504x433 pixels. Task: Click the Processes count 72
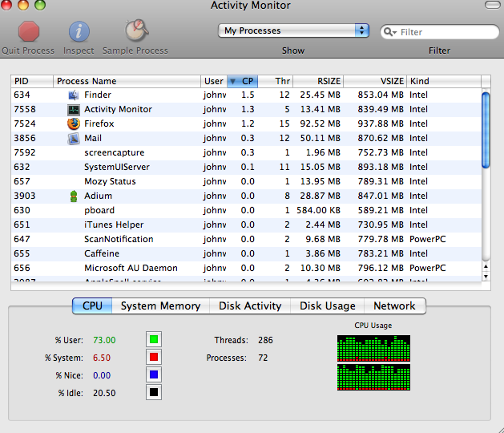click(263, 358)
